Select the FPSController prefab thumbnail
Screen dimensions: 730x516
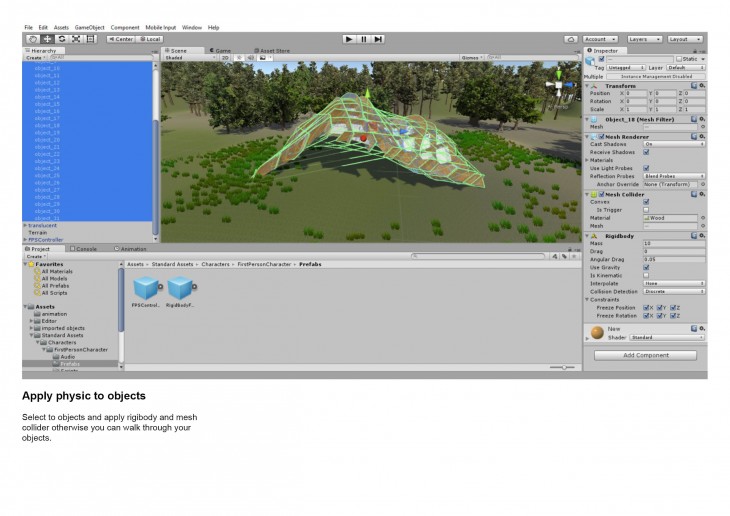pyautogui.click(x=146, y=288)
